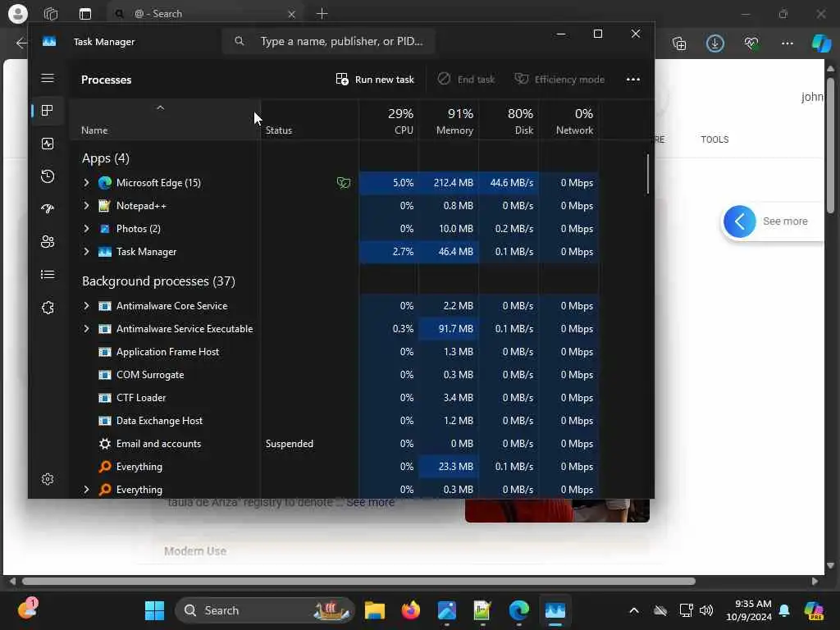The height and width of the screenshot is (630, 840).
Task: Sort processes by Disk usage column
Action: (x=509, y=121)
